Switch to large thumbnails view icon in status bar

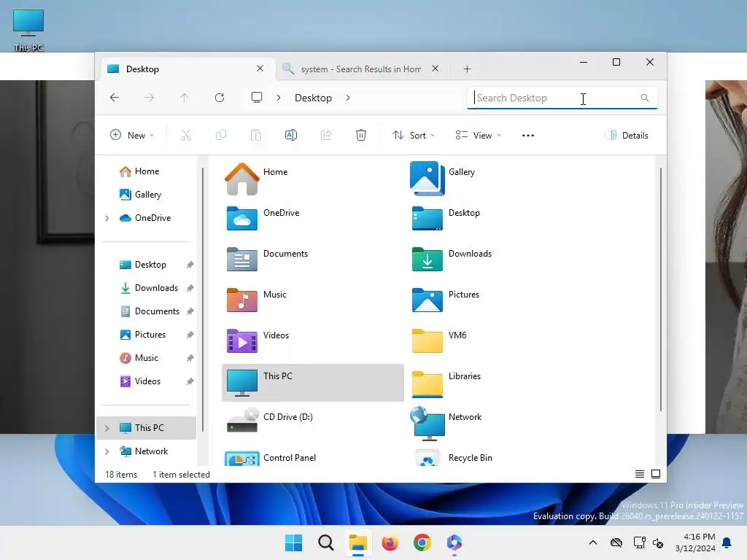click(656, 474)
